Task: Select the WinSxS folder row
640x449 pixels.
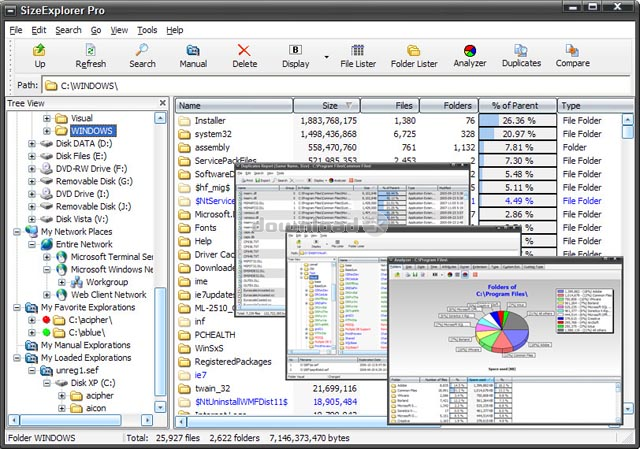Action: [x=209, y=349]
